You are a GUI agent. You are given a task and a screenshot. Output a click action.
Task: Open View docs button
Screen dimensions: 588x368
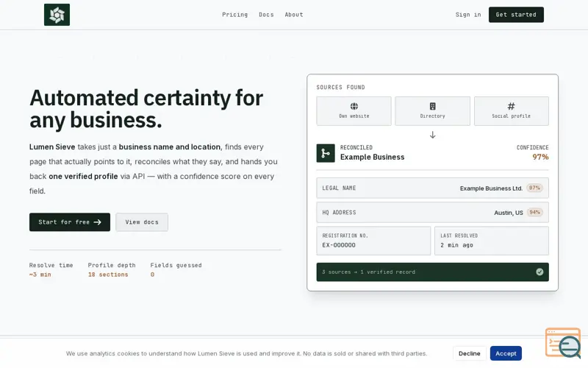[142, 222]
